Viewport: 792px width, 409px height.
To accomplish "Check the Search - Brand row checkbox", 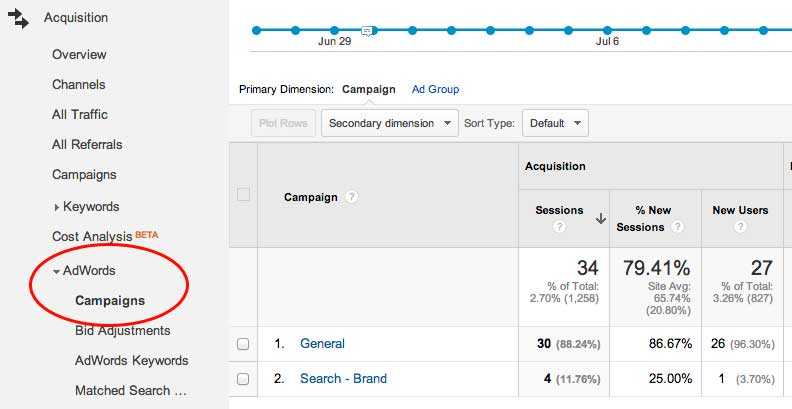I will pyautogui.click(x=243, y=379).
